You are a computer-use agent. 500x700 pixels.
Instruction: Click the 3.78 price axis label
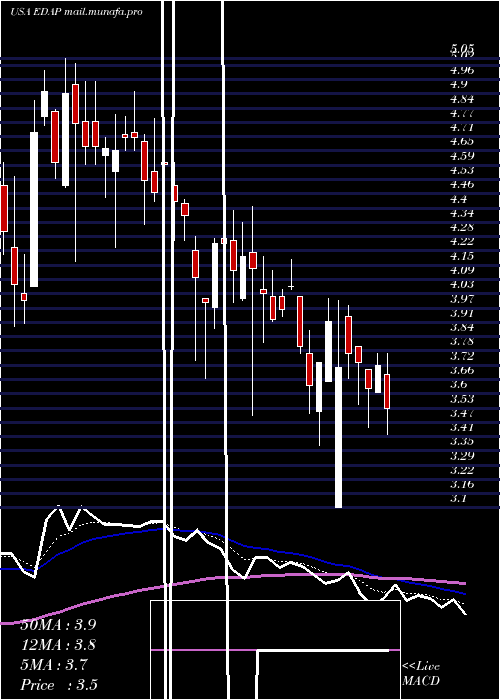coord(462,342)
